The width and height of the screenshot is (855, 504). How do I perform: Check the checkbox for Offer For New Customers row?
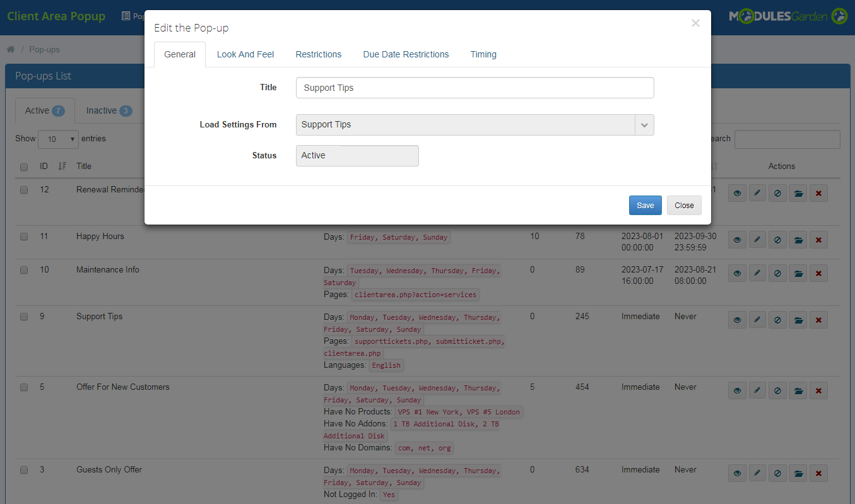click(x=24, y=387)
